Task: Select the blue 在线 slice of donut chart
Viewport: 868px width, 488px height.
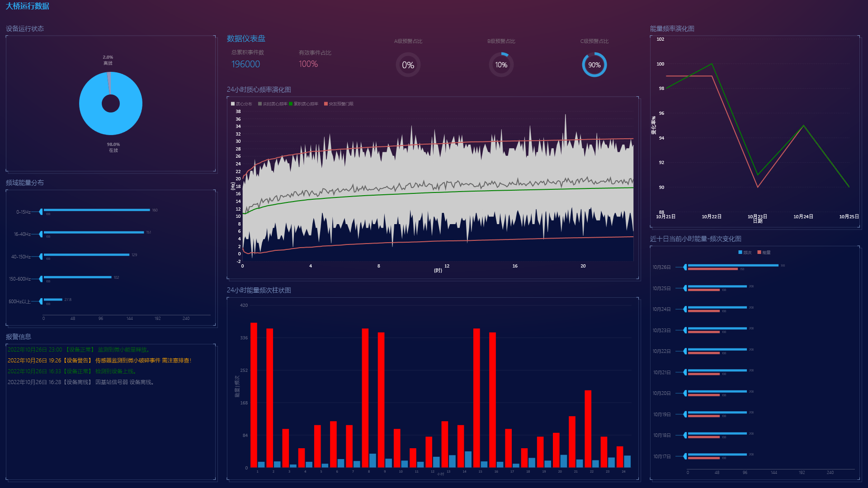Action: tap(111, 124)
